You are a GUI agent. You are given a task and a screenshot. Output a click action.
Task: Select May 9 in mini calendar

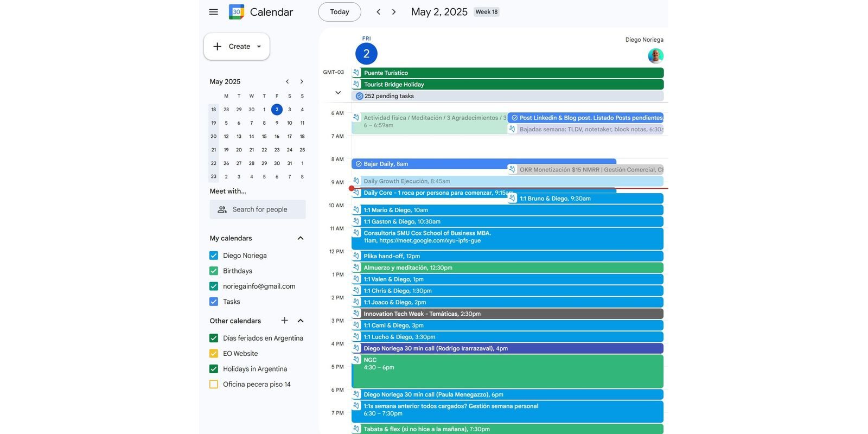277,123
